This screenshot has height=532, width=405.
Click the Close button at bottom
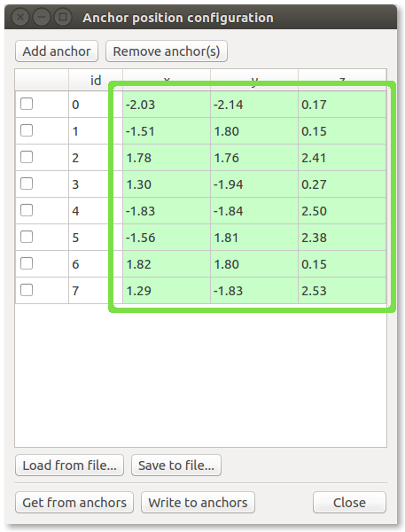coord(349,503)
